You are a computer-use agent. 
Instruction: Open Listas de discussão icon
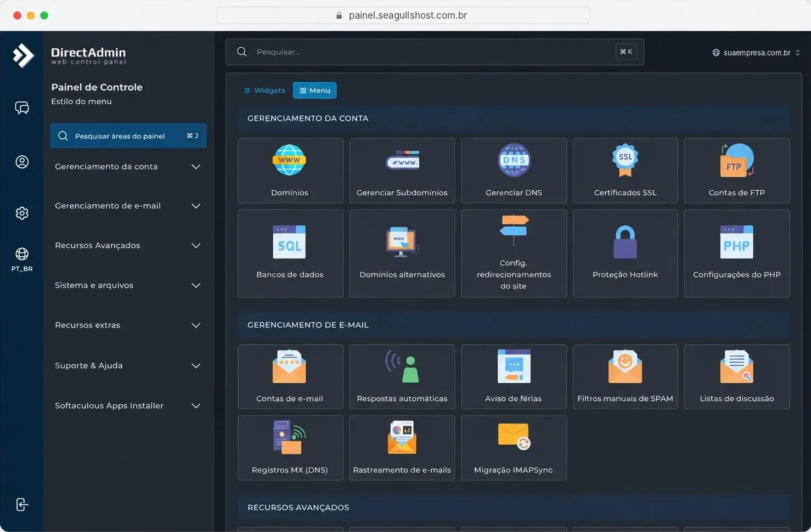click(x=736, y=366)
